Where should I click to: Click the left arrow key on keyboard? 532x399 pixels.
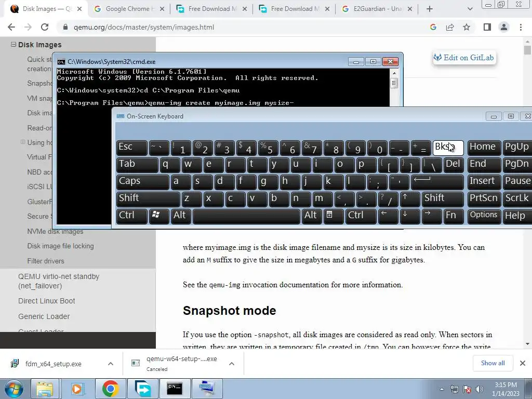[x=388, y=216]
